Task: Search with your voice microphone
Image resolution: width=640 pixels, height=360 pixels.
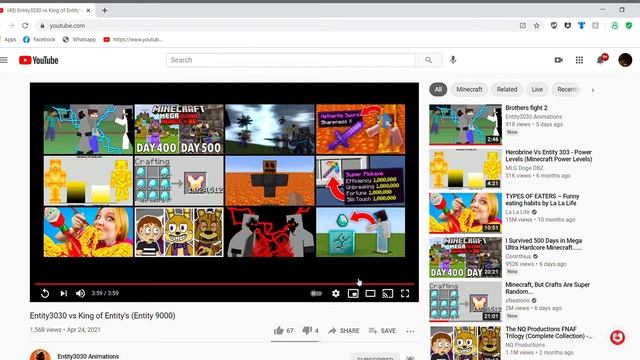Action: pyautogui.click(x=453, y=60)
